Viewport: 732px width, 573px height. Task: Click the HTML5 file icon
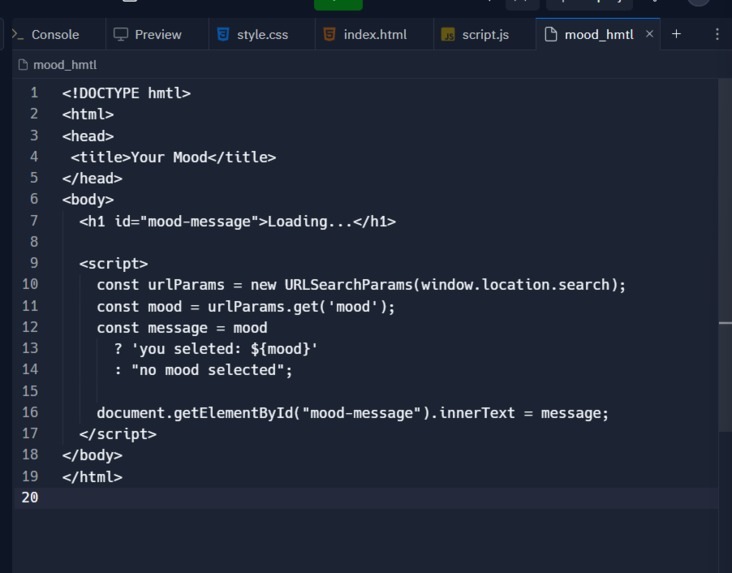click(329, 34)
